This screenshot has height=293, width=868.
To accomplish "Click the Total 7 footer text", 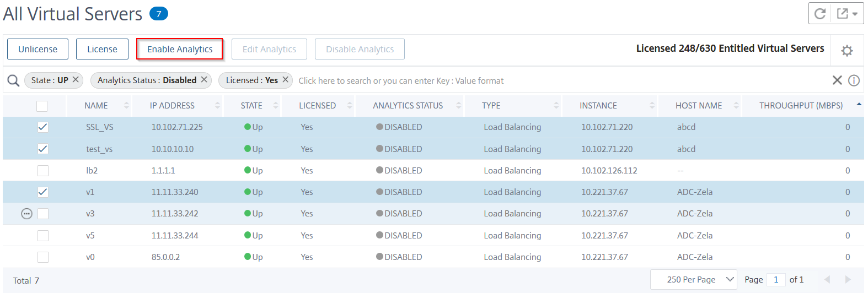I will 26,281.
